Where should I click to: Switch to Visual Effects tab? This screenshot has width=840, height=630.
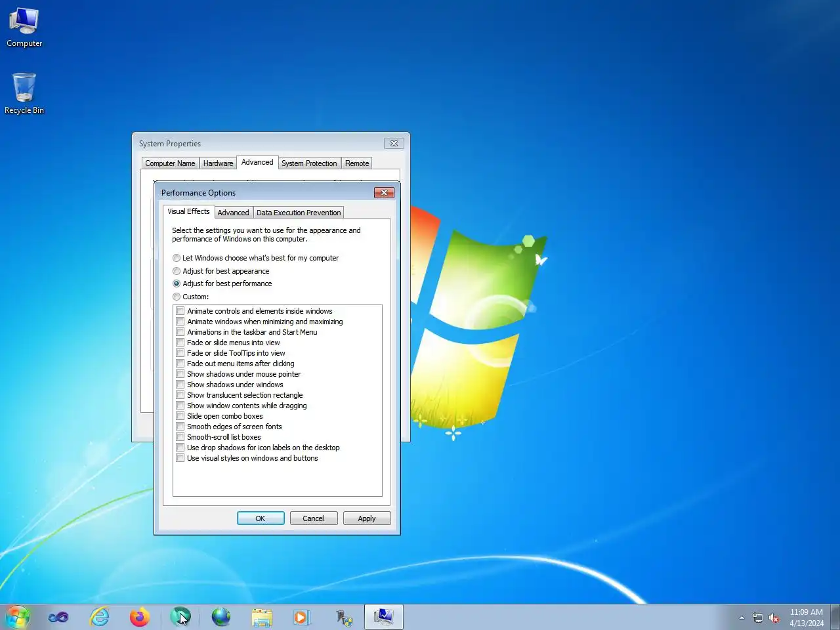(x=188, y=211)
